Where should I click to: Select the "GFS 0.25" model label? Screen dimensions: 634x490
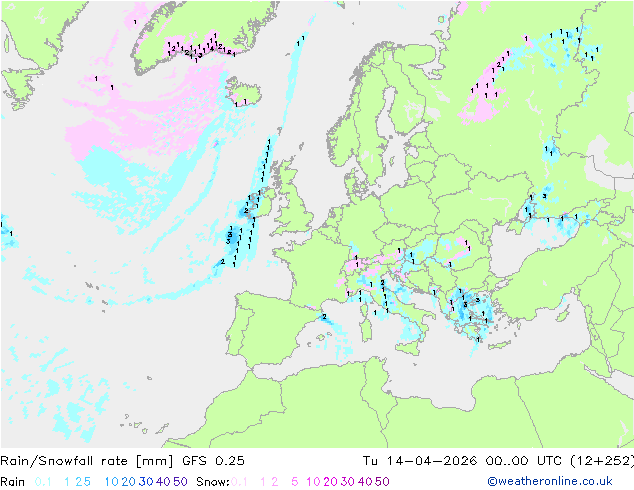point(213,461)
